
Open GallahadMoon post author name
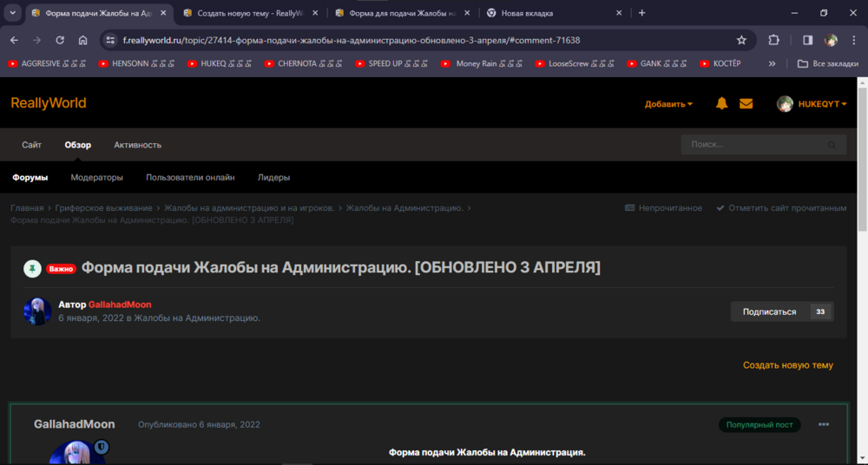pos(75,424)
